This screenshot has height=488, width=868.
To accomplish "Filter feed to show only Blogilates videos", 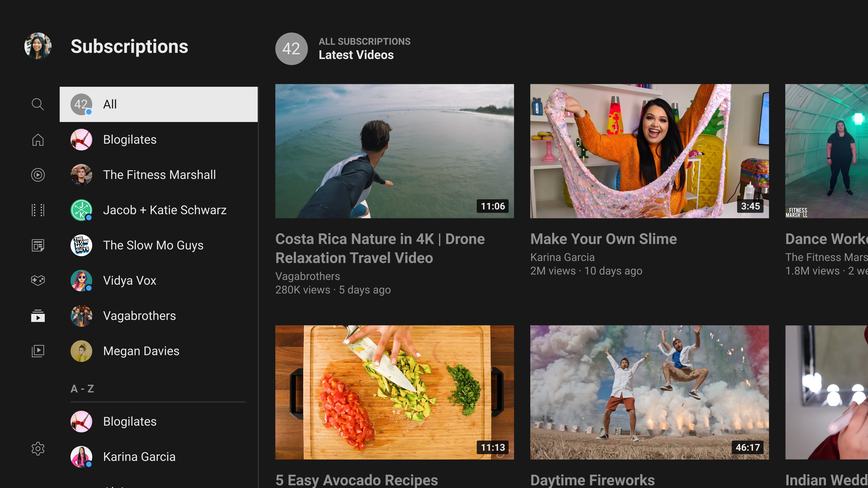I will pyautogui.click(x=130, y=139).
